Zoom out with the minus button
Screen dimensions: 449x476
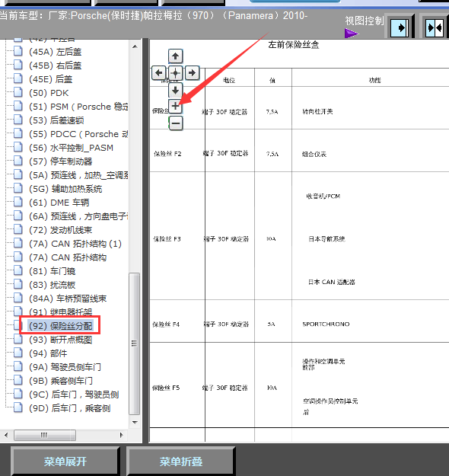pos(176,123)
